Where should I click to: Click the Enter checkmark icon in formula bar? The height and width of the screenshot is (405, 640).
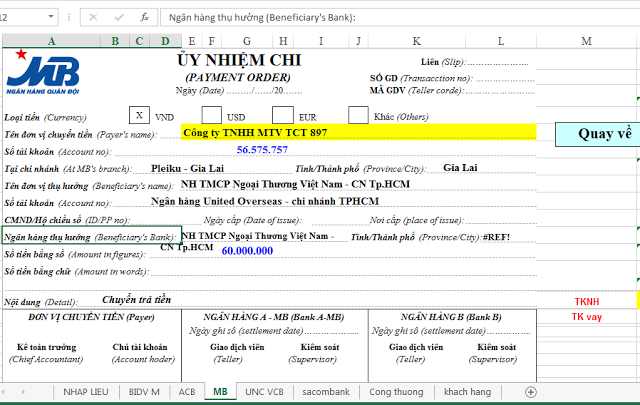[118, 17]
